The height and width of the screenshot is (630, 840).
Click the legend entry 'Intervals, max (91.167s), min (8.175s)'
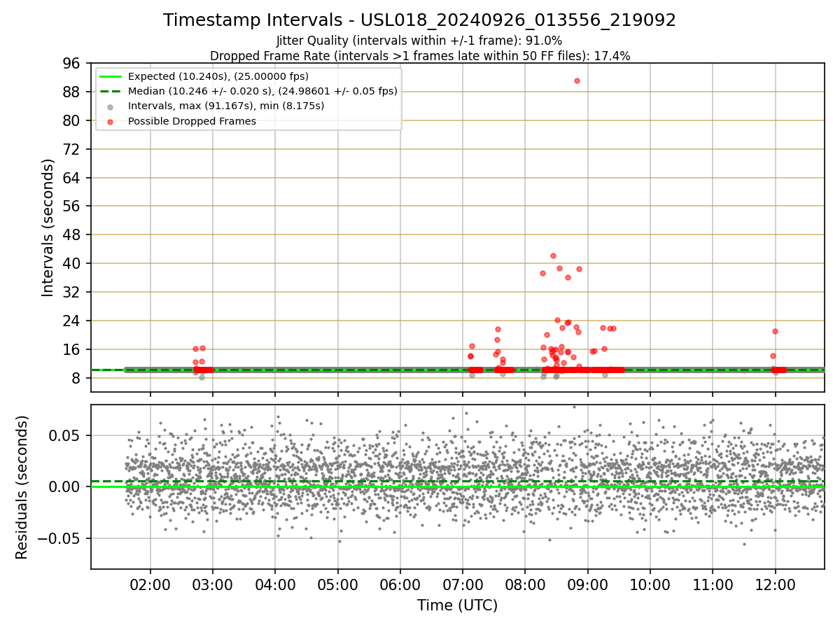tap(226, 106)
